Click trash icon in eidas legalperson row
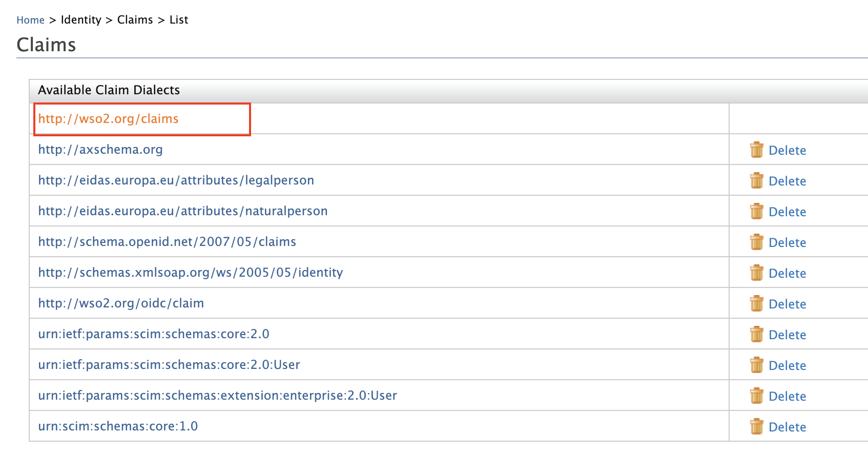Image resolution: width=868 pixels, height=454 pixels. 756,180
